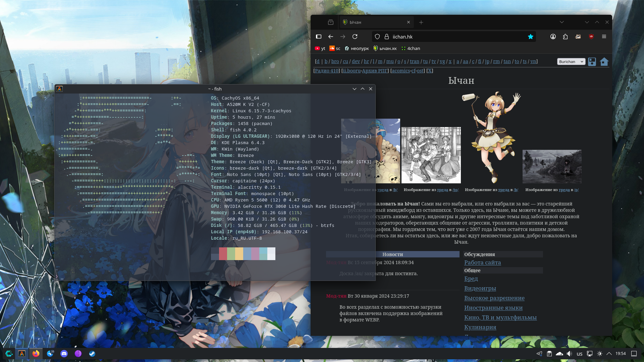The height and width of the screenshot is (362, 644).
Task: Reload the iichan.hk page
Action: point(355,37)
